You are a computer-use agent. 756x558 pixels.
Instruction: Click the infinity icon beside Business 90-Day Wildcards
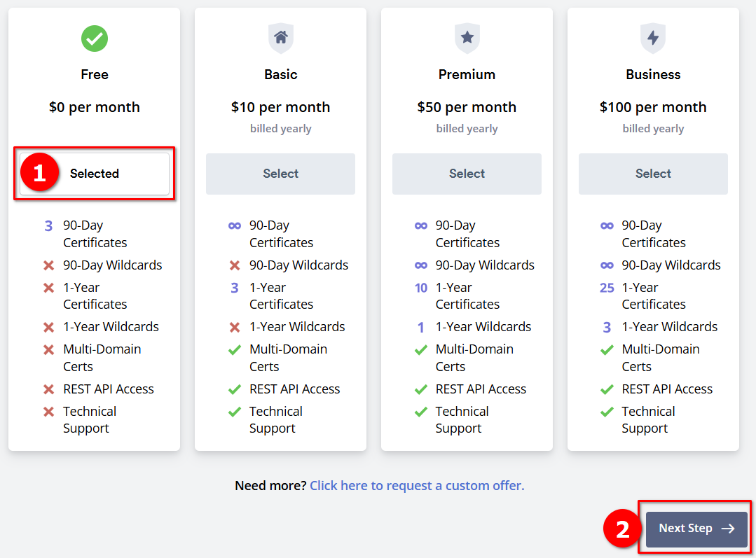pyautogui.click(x=607, y=265)
